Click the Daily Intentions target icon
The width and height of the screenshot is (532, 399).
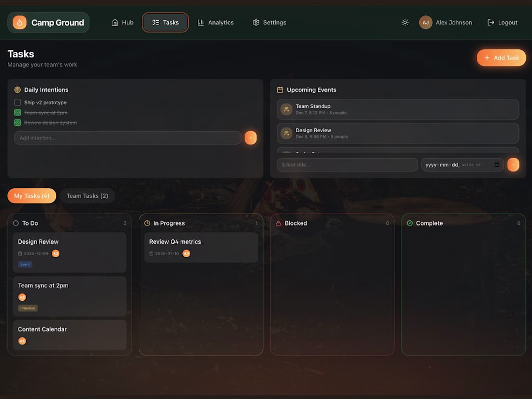[17, 90]
